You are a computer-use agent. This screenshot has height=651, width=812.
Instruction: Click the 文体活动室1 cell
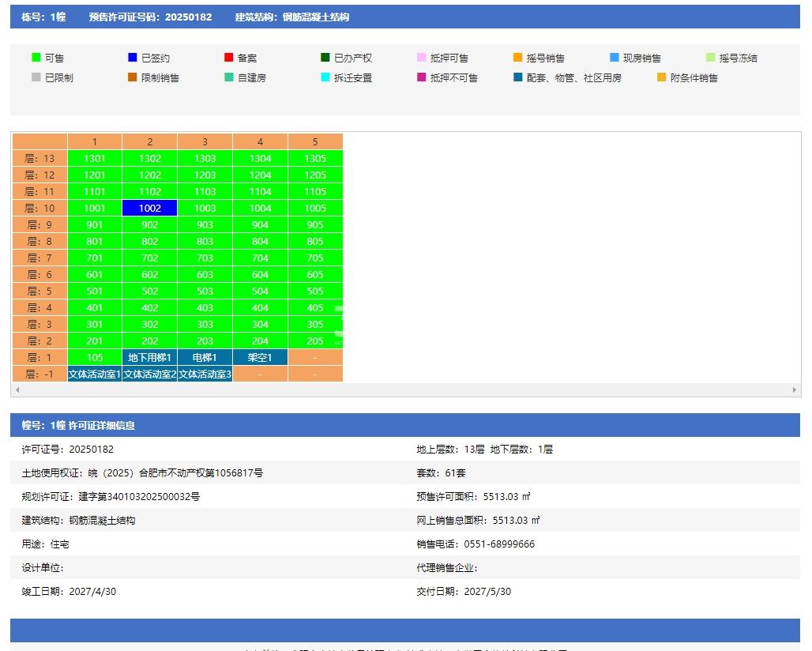[94, 374]
